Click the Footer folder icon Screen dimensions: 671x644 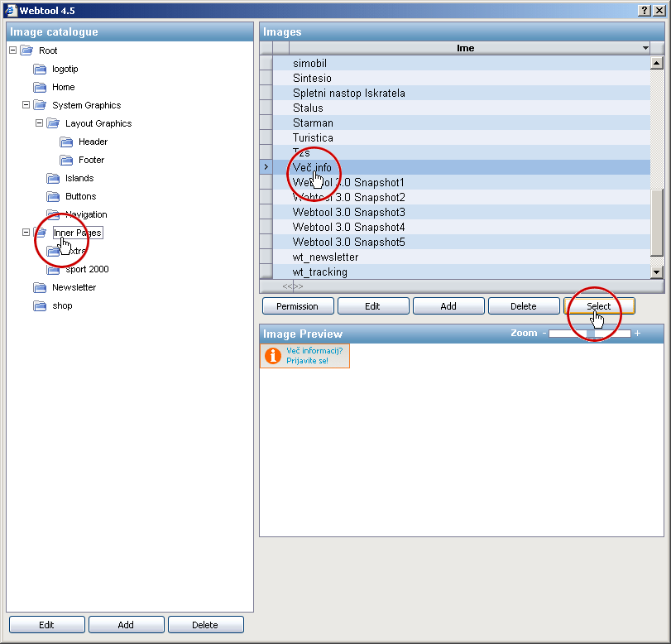click(66, 160)
